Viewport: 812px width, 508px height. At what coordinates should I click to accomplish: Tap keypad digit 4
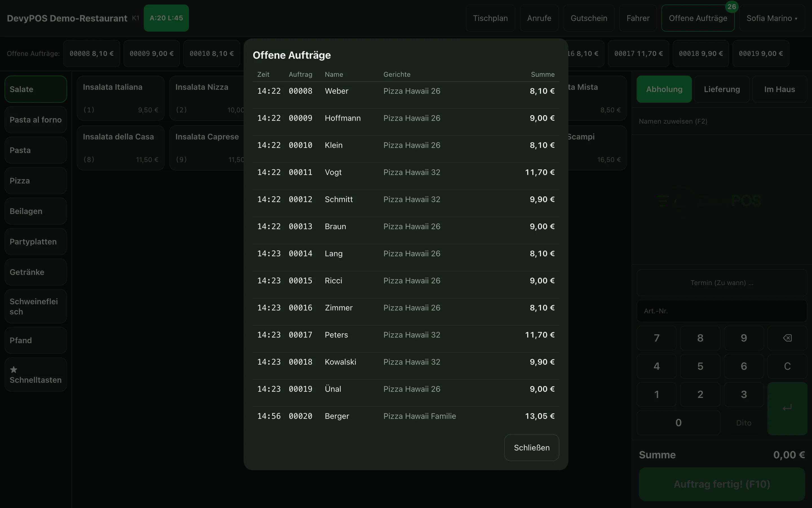pyautogui.click(x=656, y=366)
